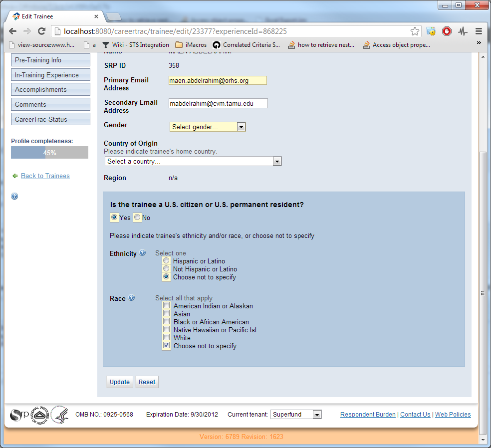
Task: Click the red stop-hand extension icon
Action: point(447,31)
